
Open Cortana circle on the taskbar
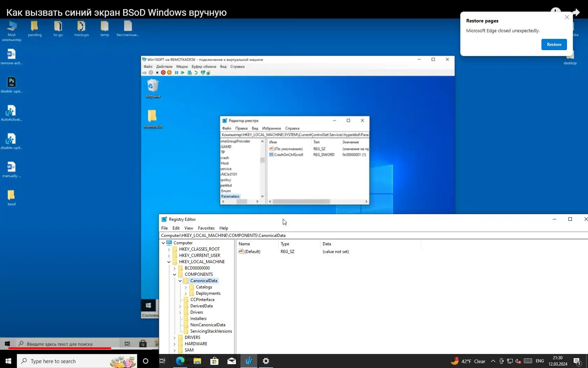[146, 361]
